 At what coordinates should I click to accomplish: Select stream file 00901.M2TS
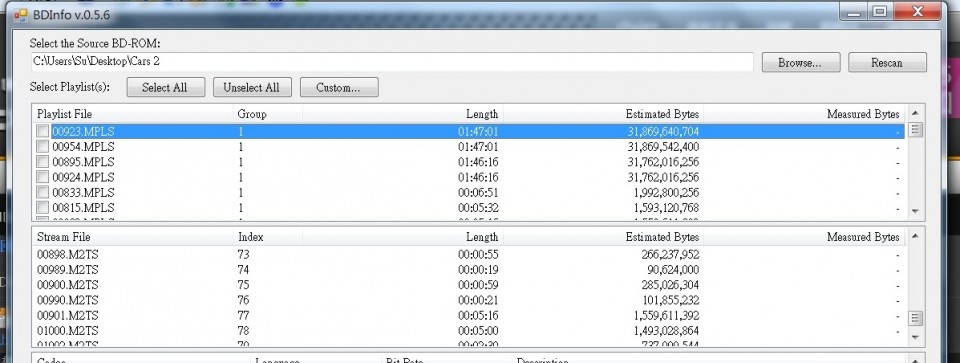(68, 316)
